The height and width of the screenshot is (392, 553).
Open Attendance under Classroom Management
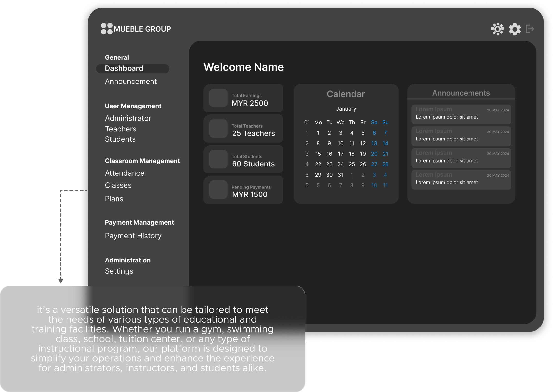point(125,173)
